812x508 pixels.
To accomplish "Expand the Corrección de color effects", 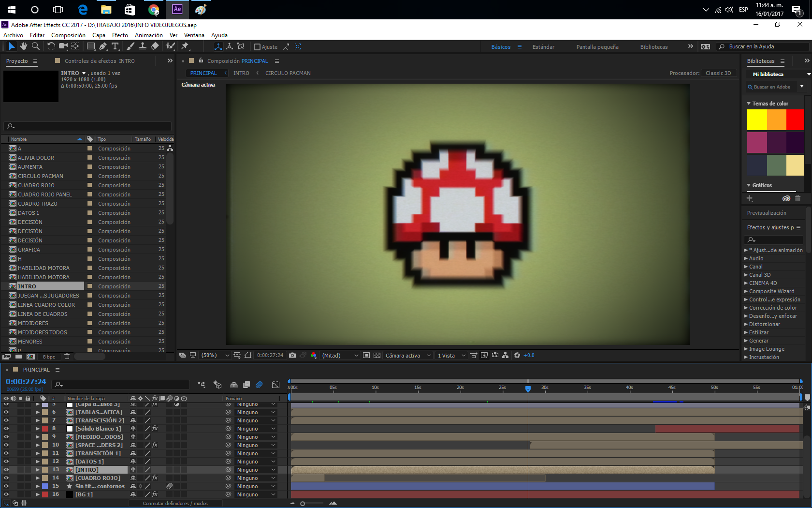I will [x=746, y=308].
